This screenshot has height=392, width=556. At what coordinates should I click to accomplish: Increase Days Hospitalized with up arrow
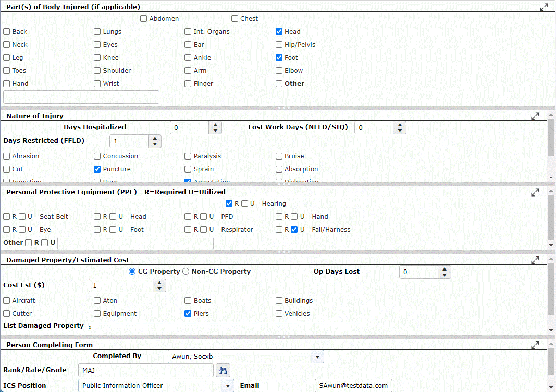pos(216,125)
